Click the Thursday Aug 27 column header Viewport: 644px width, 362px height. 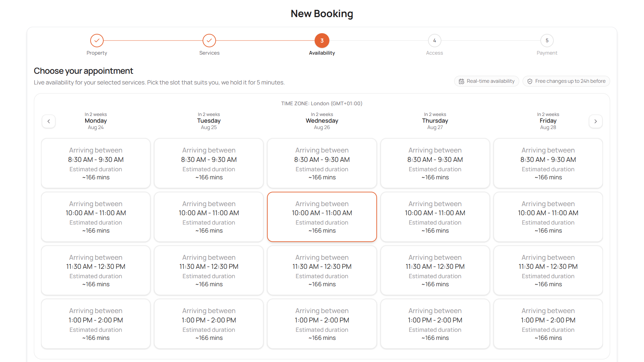click(435, 121)
